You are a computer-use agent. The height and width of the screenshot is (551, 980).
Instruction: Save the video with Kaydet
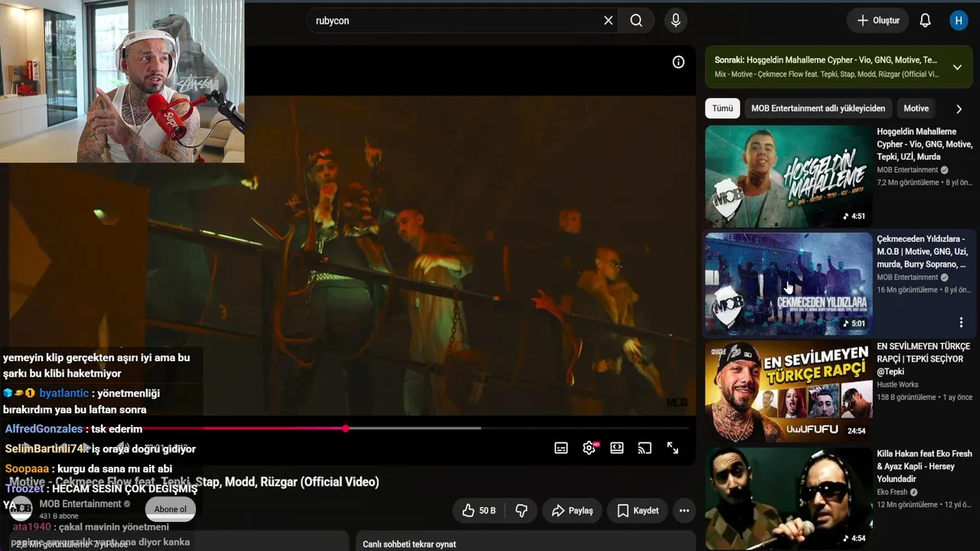[638, 510]
